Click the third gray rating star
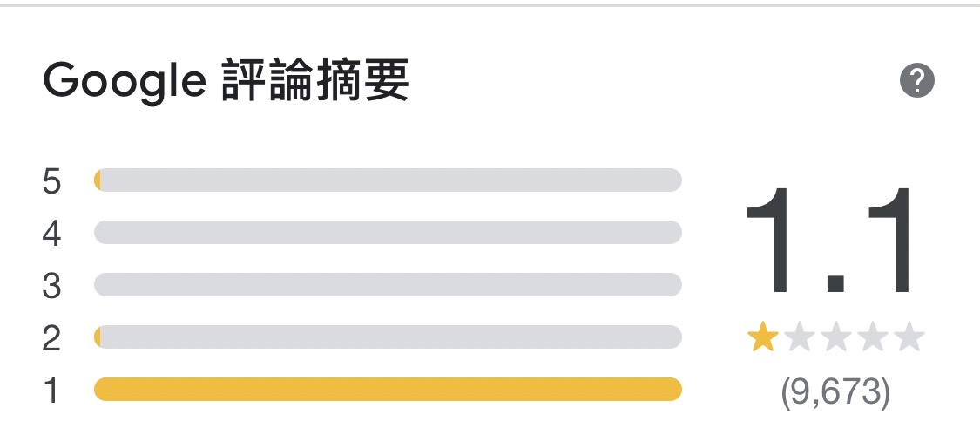 pos(836,337)
